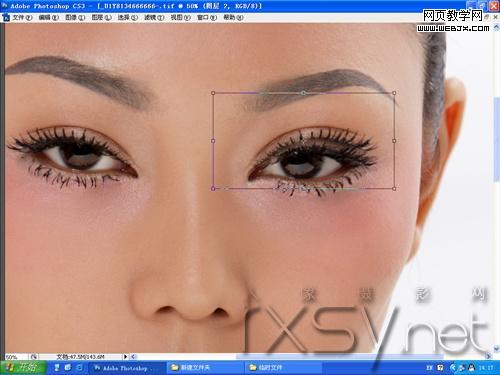Open the 临时文件 folder taskbar button

click(x=283, y=368)
